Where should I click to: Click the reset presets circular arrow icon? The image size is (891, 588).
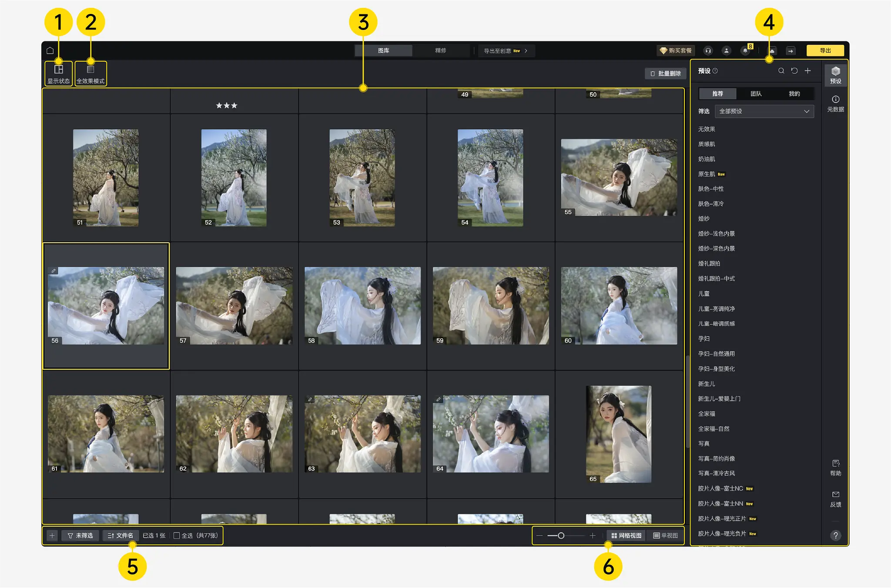(794, 71)
